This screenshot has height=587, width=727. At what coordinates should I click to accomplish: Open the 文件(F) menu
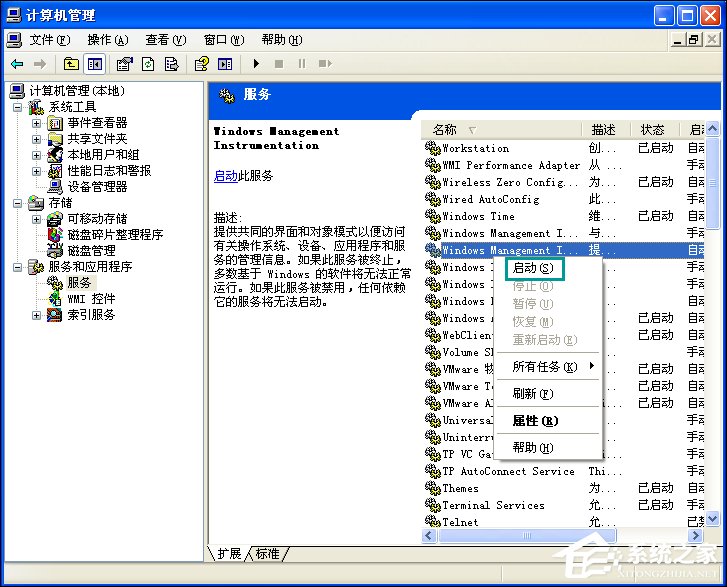[50, 40]
